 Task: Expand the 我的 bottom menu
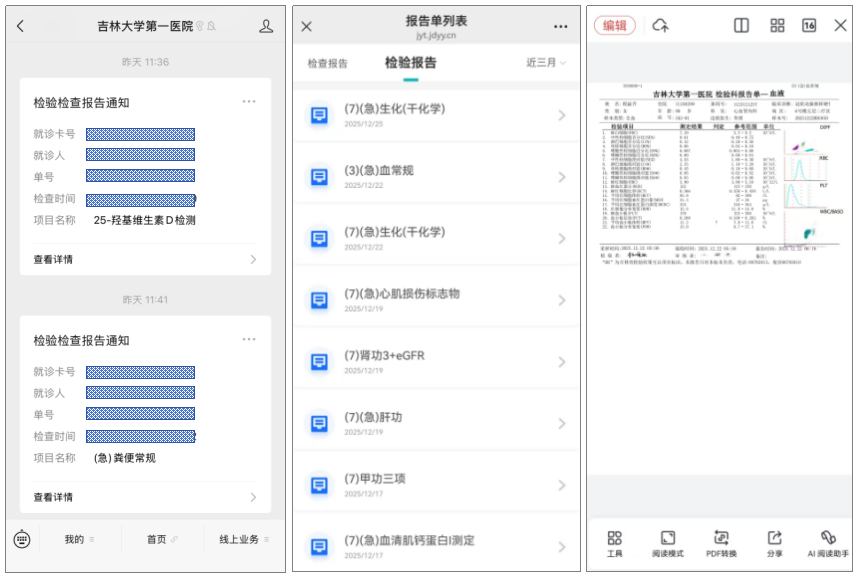pyautogui.click(x=80, y=539)
